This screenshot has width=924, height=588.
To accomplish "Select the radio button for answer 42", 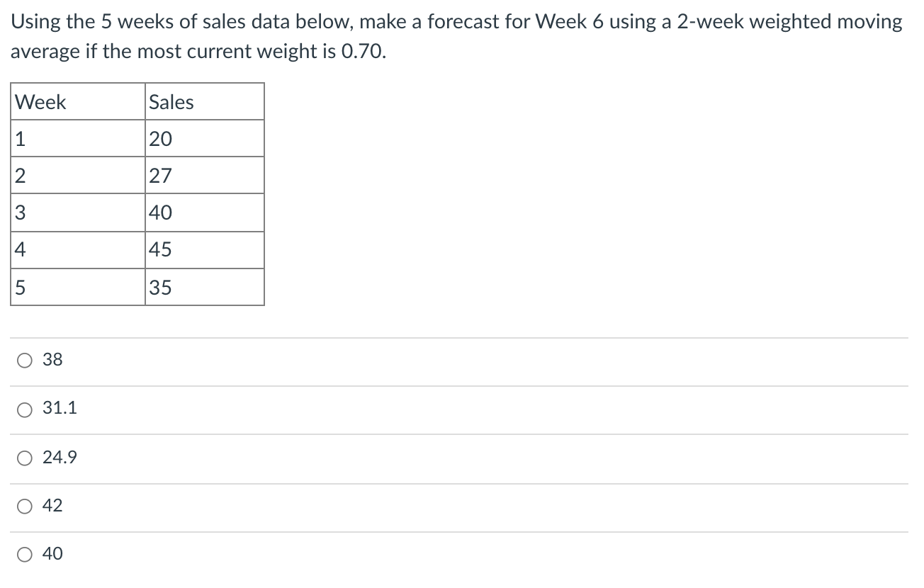I will (x=25, y=506).
